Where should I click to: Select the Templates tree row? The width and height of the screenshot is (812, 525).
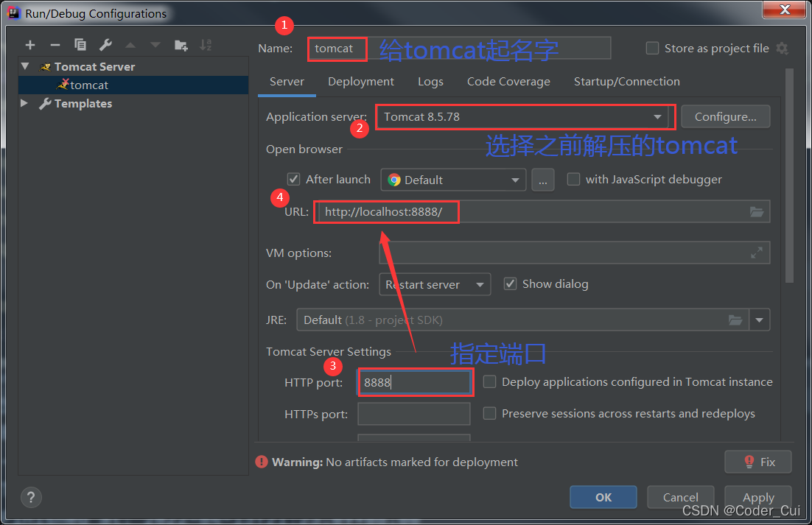coord(133,103)
